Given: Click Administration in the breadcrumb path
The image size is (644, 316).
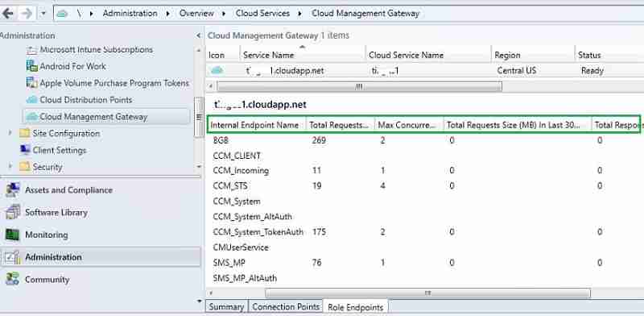Looking at the screenshot, I should [x=130, y=13].
